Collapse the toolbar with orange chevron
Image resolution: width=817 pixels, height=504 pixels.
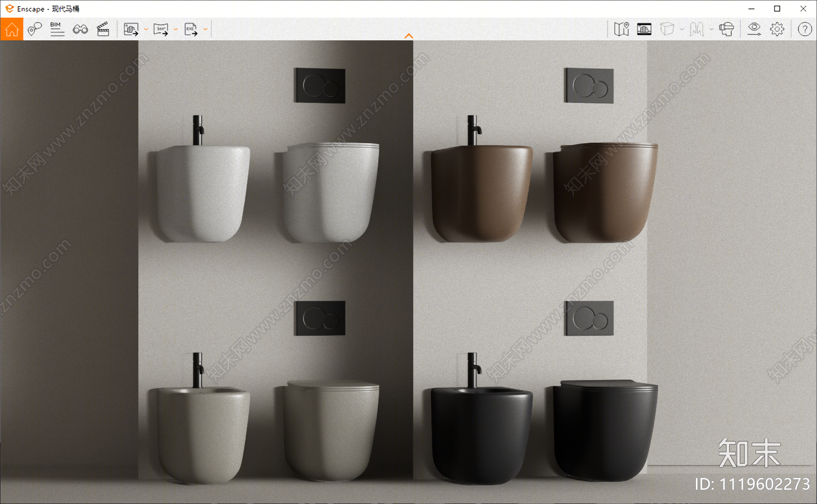pos(408,36)
